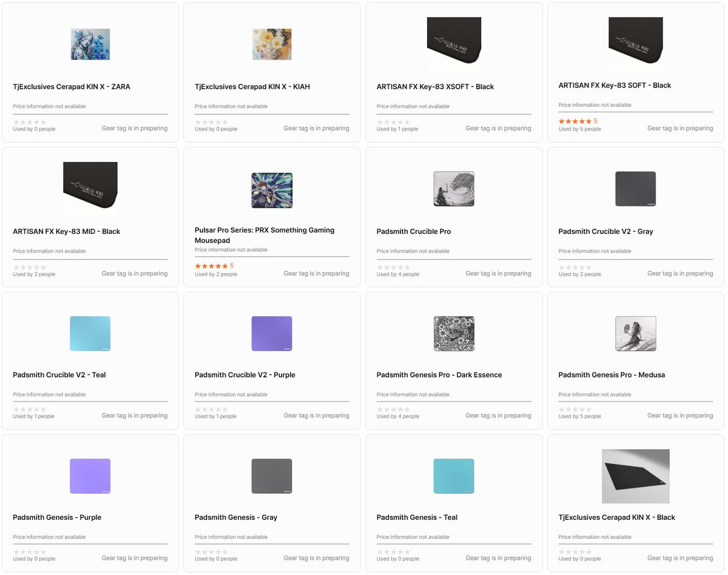Click the empty star rating on Crucible V2 Teal
728x575 pixels.
(30, 409)
